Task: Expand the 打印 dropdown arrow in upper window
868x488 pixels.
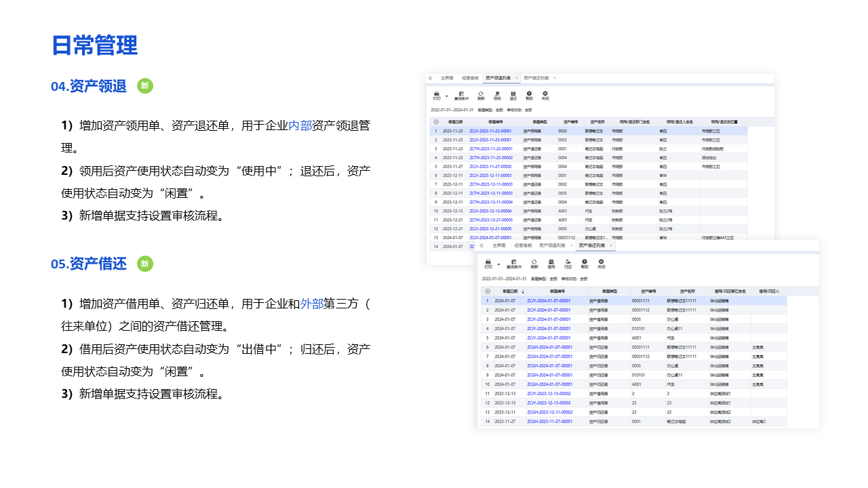Action: tap(447, 96)
